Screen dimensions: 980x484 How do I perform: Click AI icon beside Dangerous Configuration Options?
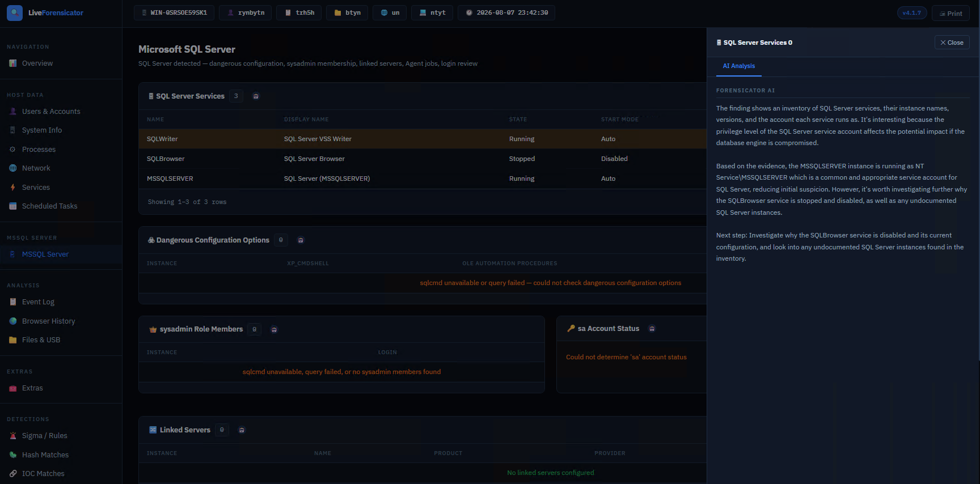(301, 240)
